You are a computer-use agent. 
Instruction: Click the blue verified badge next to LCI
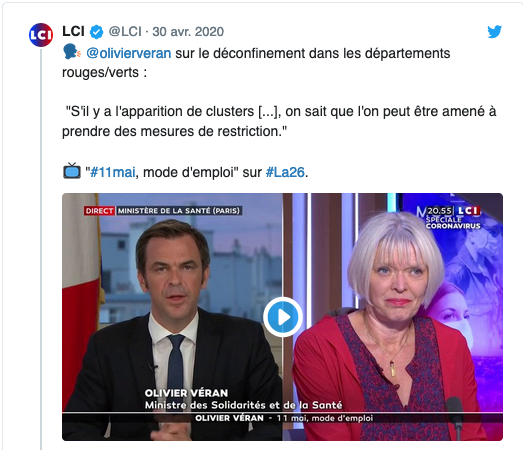(96, 32)
